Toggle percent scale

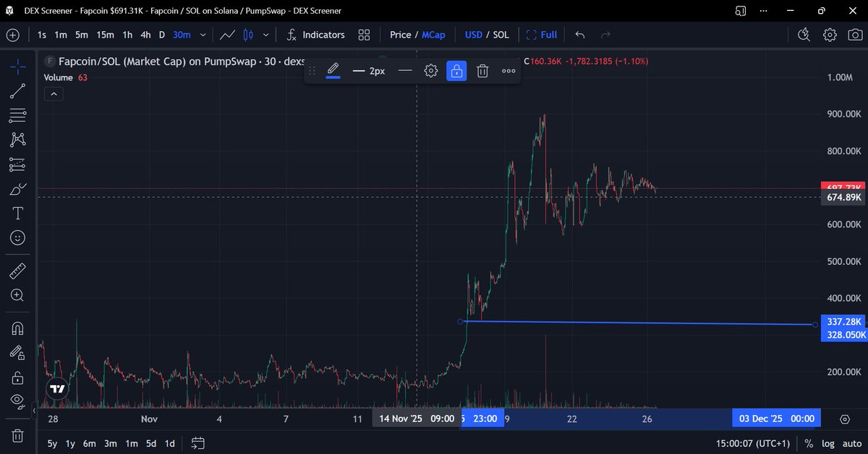pyautogui.click(x=808, y=443)
